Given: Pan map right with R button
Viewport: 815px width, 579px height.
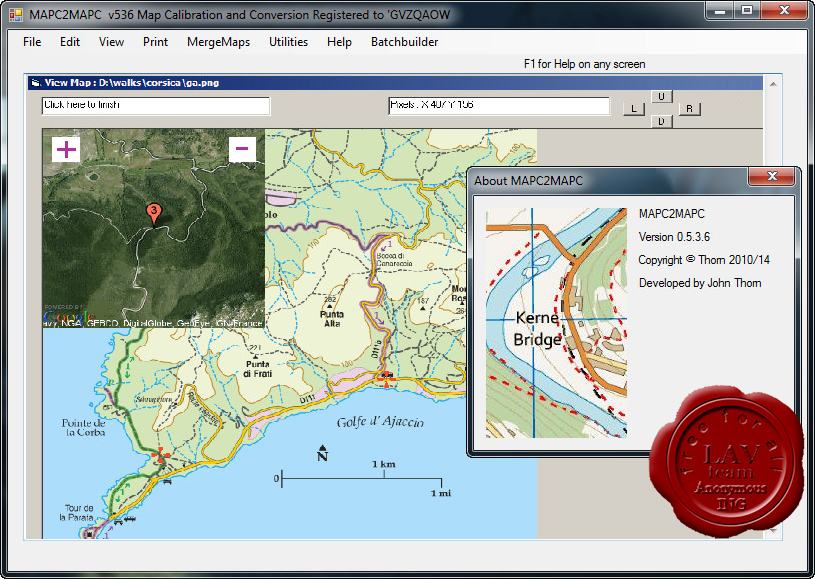Looking at the screenshot, I should pyautogui.click(x=689, y=109).
